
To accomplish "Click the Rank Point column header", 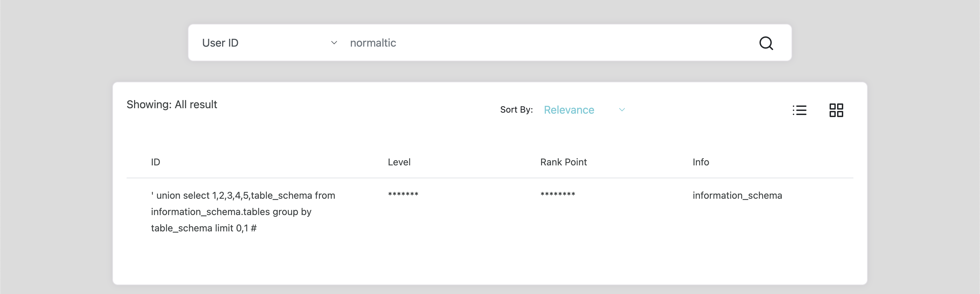I will 563,162.
